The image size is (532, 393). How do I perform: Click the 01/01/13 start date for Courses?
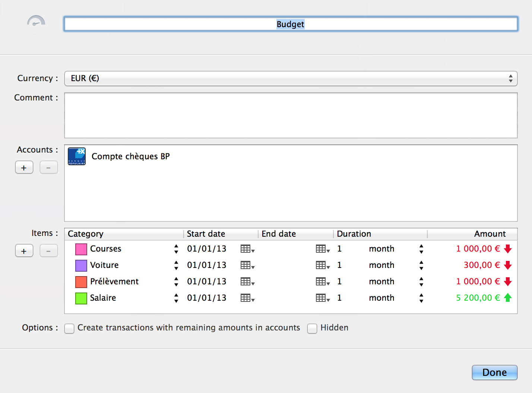coord(207,249)
